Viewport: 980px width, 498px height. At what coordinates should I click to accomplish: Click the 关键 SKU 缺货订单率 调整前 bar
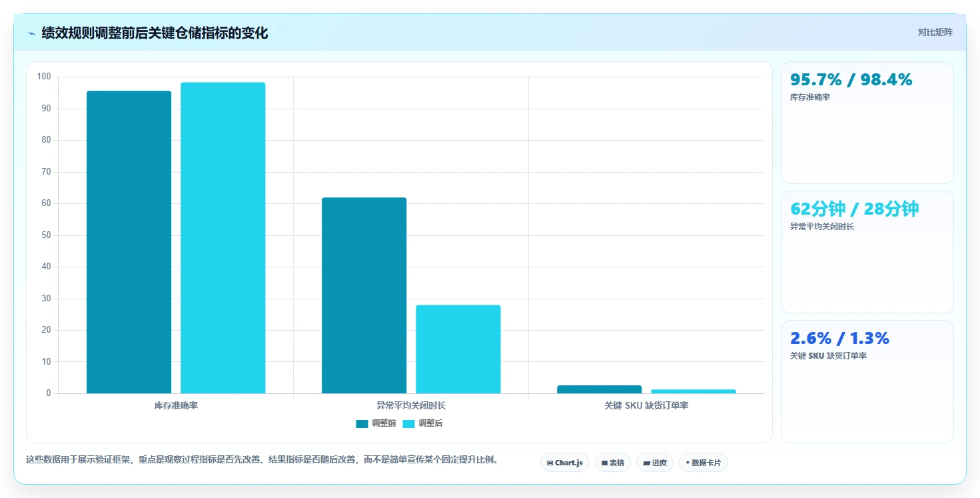[600, 389]
